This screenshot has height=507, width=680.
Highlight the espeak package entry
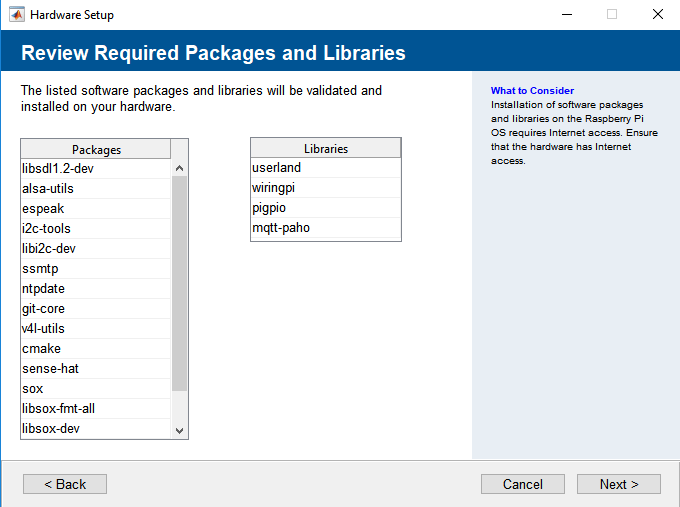(96, 209)
